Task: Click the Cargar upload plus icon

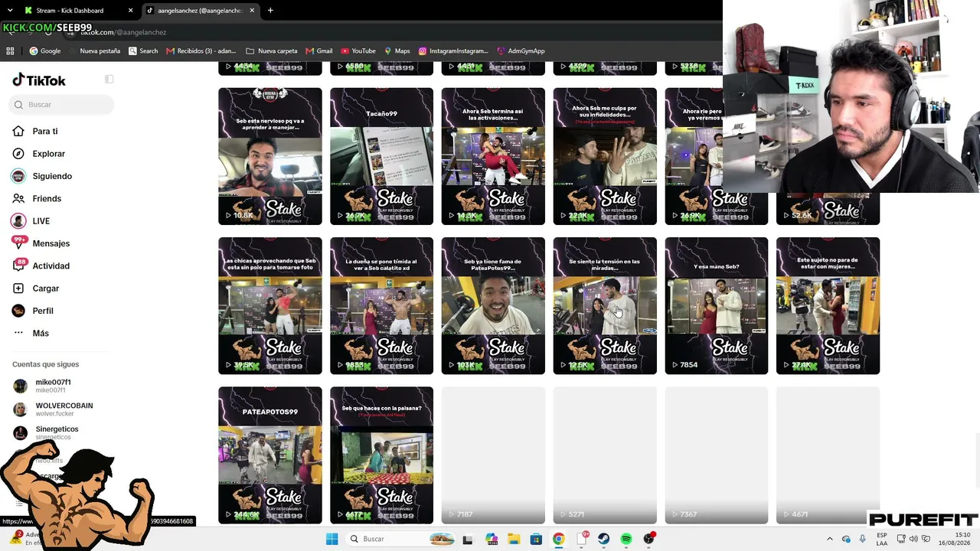Action: 18,289
